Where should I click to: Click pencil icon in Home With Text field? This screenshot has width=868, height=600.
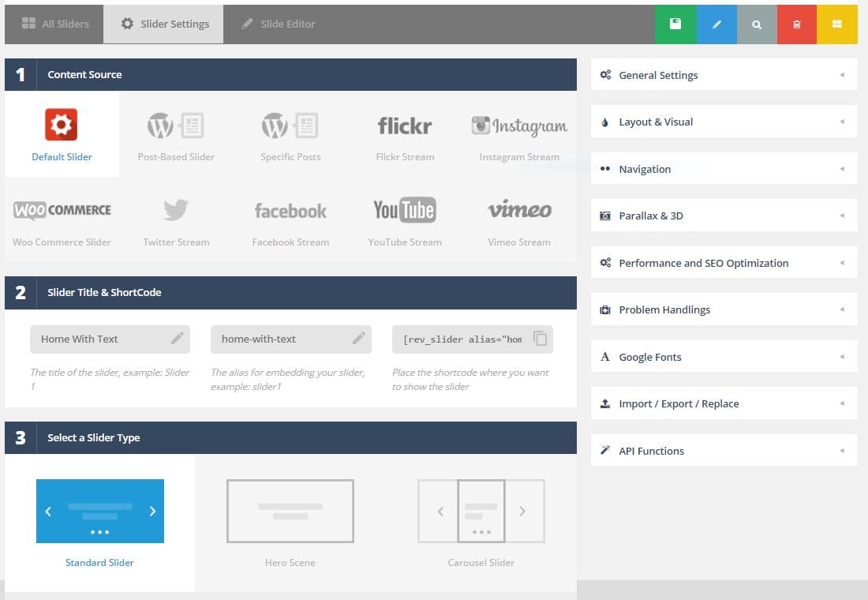pos(177,338)
